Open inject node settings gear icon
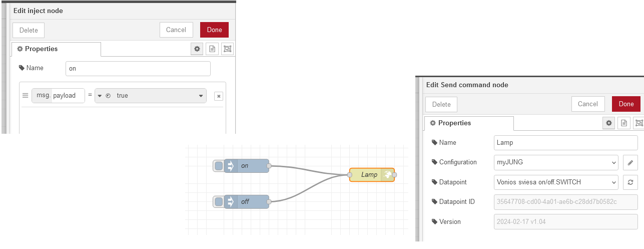Viewport: 644px width, 249px height. coord(197,49)
